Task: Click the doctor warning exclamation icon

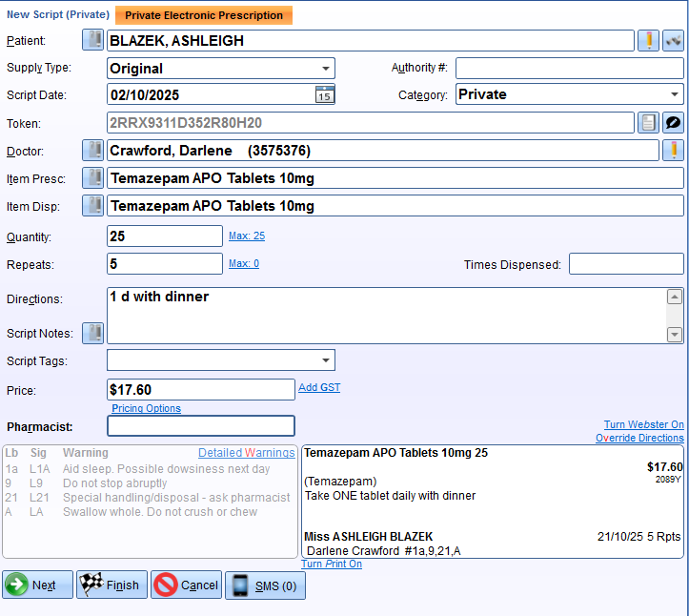Action: point(674,151)
